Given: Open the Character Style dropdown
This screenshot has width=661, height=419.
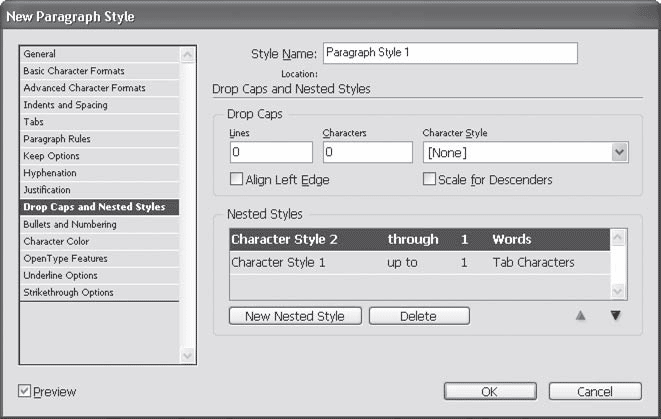Looking at the screenshot, I should tap(619, 152).
